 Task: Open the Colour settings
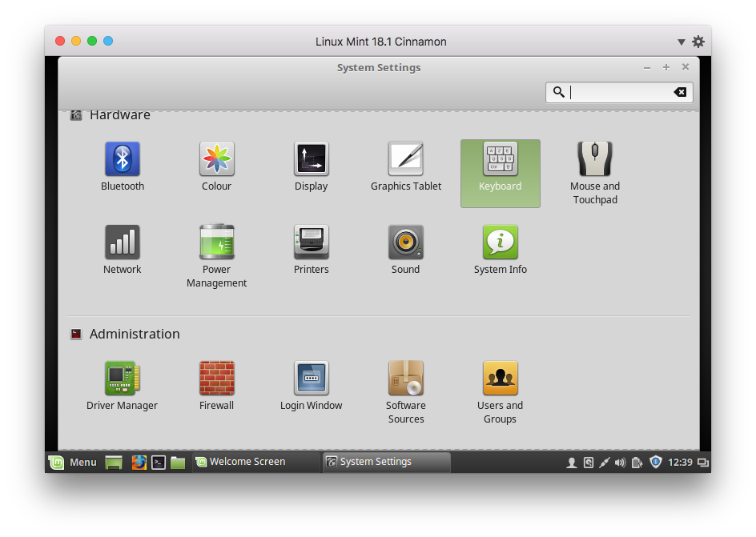pyautogui.click(x=216, y=166)
